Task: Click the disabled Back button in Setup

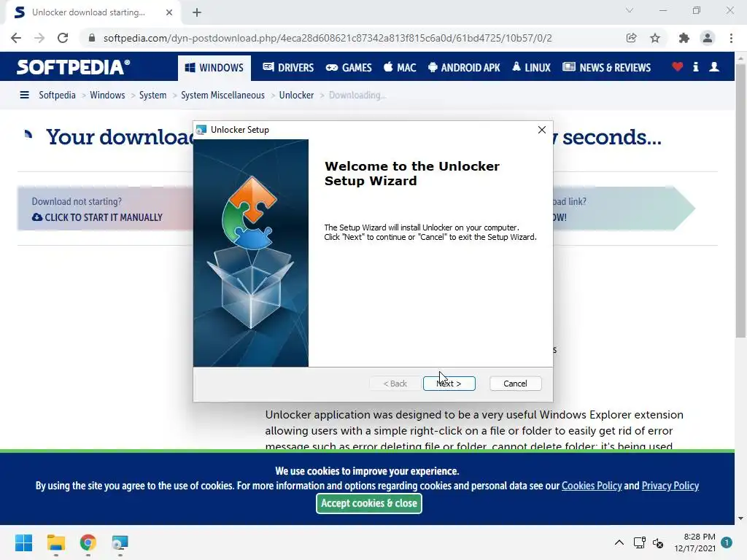Action: point(395,384)
